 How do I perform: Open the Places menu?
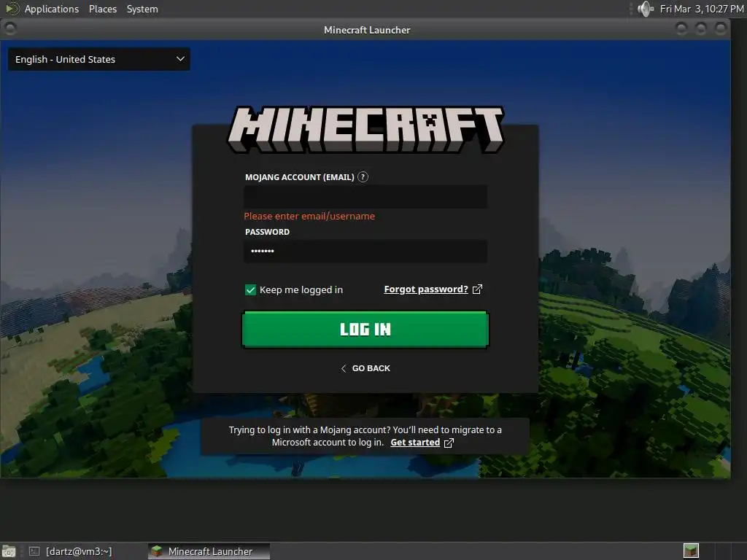(103, 9)
